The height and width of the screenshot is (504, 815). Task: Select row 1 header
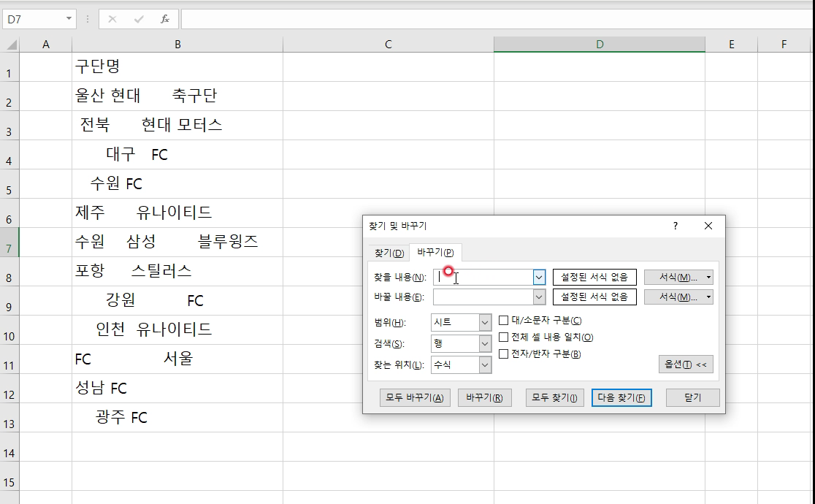point(9,67)
